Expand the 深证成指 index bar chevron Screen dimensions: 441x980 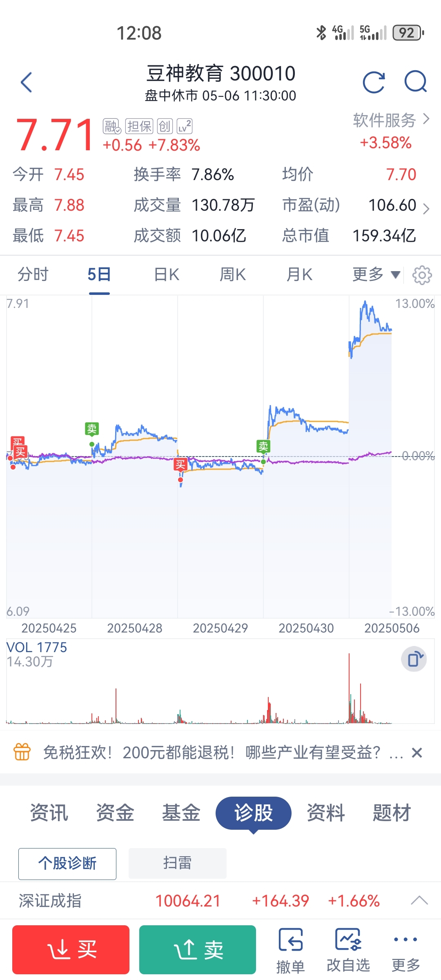pyautogui.click(x=419, y=900)
